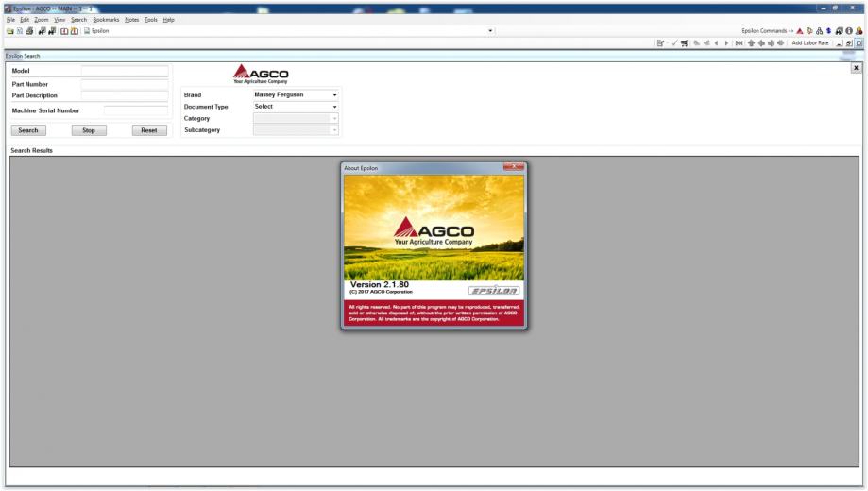Click the new document icon in toolbar

click(x=20, y=31)
